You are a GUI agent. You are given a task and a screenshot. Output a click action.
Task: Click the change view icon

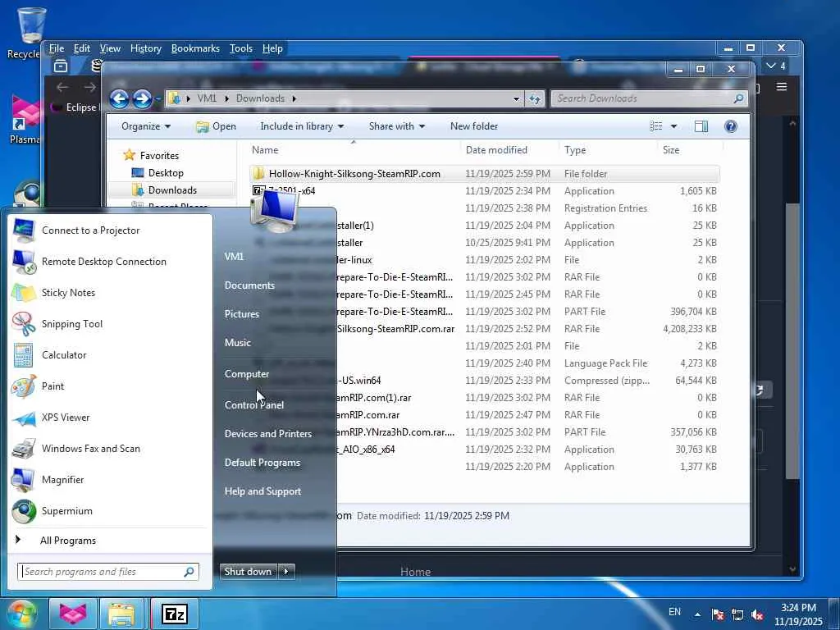[655, 126]
